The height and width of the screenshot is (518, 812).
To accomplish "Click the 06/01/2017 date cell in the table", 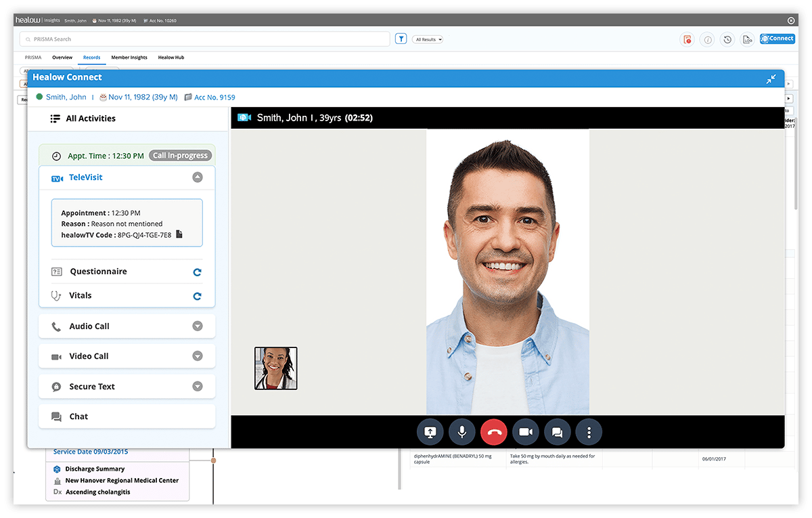I will pyautogui.click(x=713, y=458).
